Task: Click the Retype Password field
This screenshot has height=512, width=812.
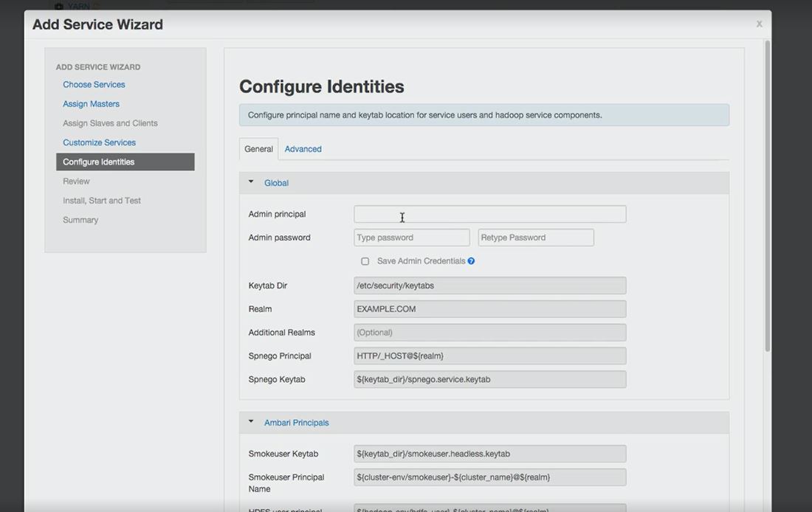Action: pyautogui.click(x=535, y=237)
